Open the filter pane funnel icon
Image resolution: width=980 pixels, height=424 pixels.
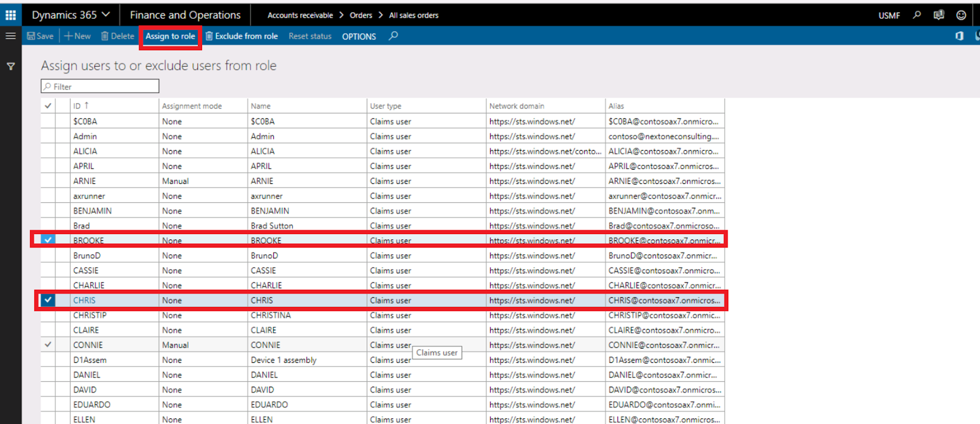pos(10,66)
